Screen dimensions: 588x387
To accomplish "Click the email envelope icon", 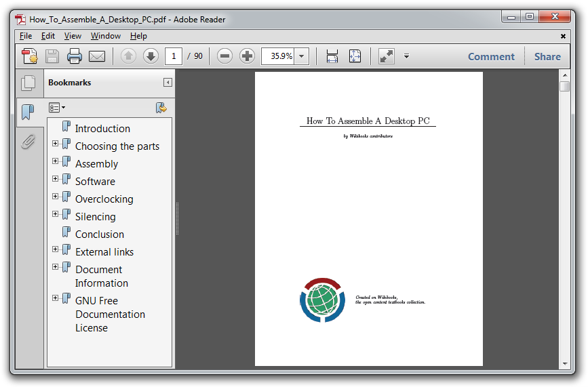I will (97, 56).
